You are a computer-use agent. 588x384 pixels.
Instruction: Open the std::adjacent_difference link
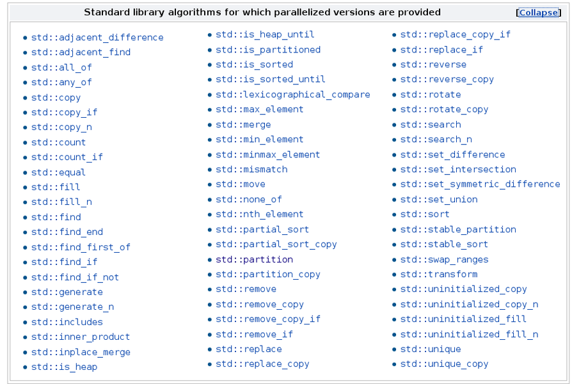coord(97,38)
